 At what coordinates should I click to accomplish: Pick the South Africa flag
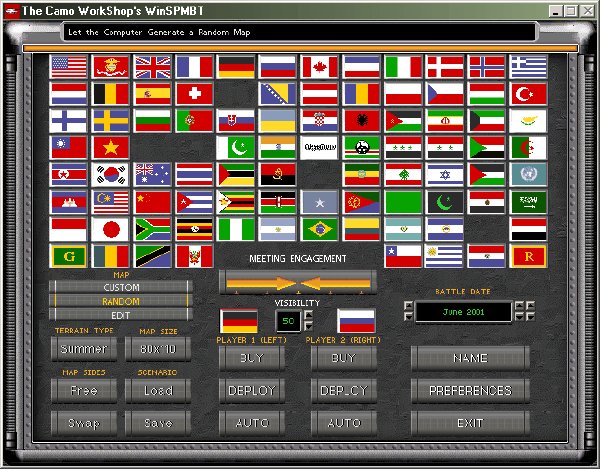tap(152, 229)
